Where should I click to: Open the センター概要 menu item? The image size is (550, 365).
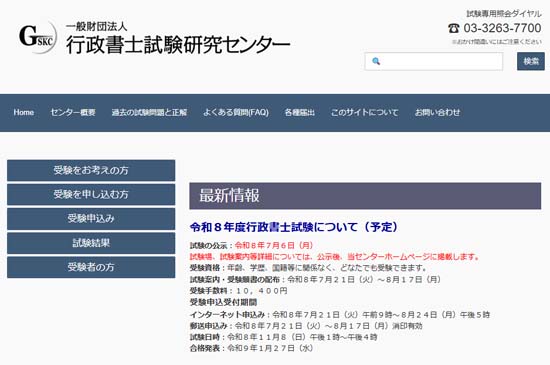(x=73, y=113)
